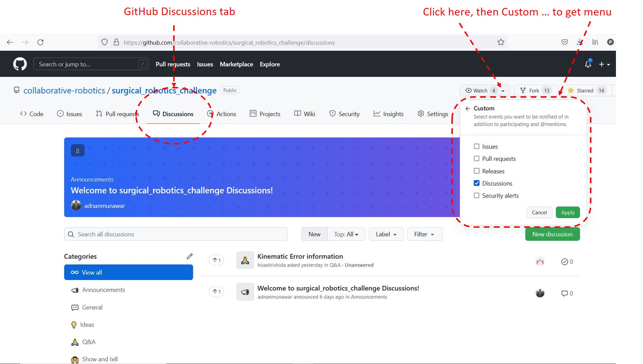The height and width of the screenshot is (364, 643).
Task: Click the edit categories pencil icon
Action: click(189, 256)
